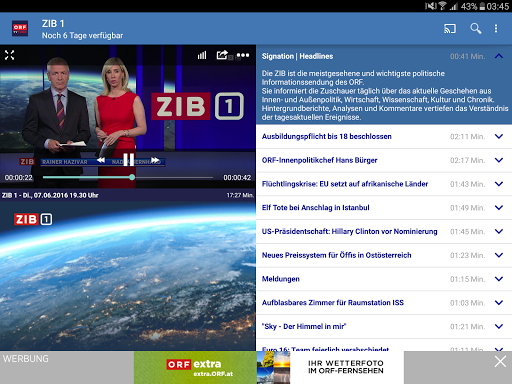The image size is (512, 384).
Task: Expand the Meldungen segment chevron
Action: [499, 279]
